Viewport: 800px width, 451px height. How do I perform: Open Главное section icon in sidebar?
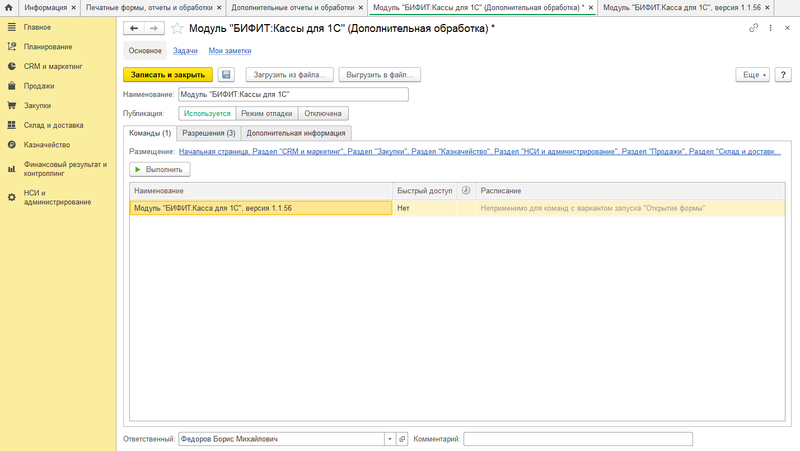tap(12, 27)
